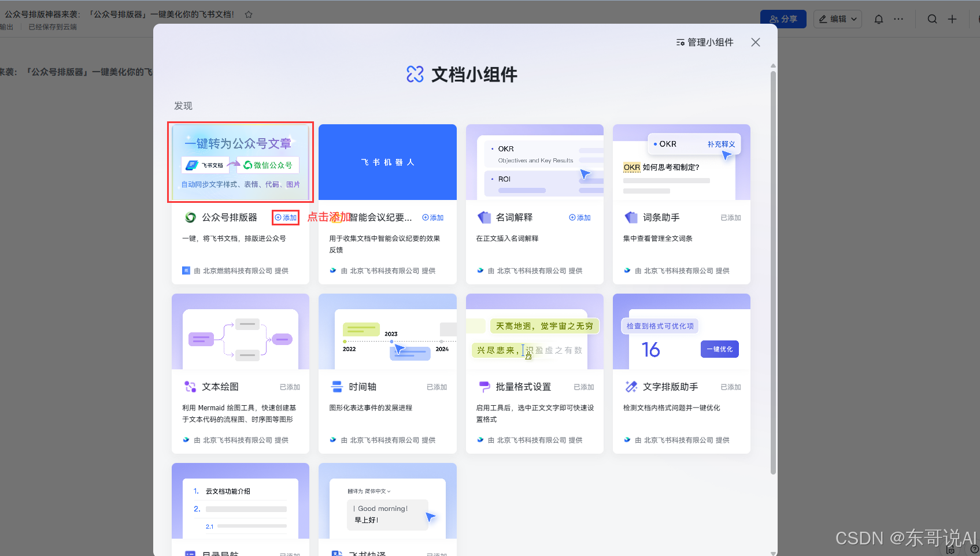Click the 文本绘图 widget icon
Screen dimensions: 980x556
click(x=190, y=387)
